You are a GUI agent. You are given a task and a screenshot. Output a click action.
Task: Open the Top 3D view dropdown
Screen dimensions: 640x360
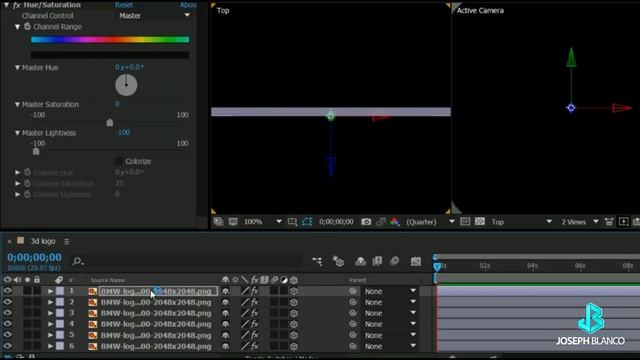tap(521, 222)
